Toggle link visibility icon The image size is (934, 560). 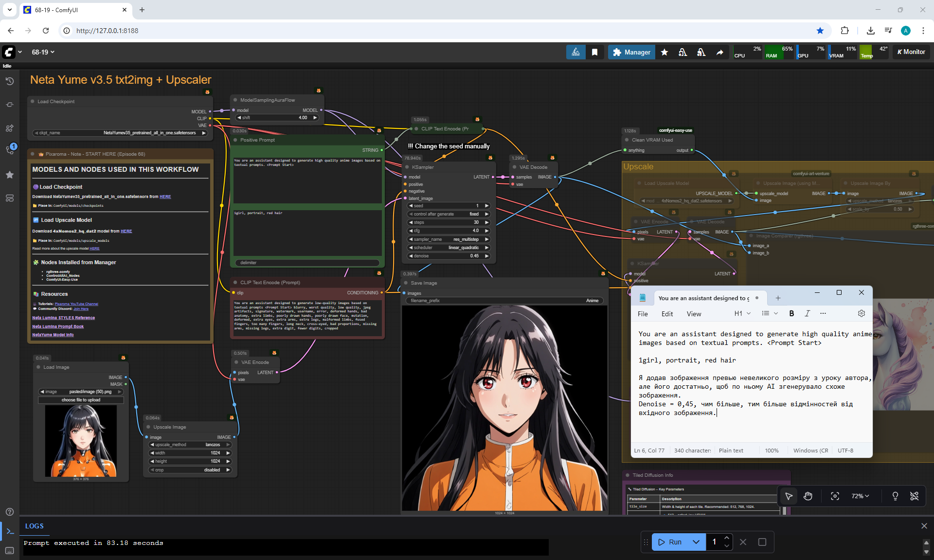click(x=914, y=496)
